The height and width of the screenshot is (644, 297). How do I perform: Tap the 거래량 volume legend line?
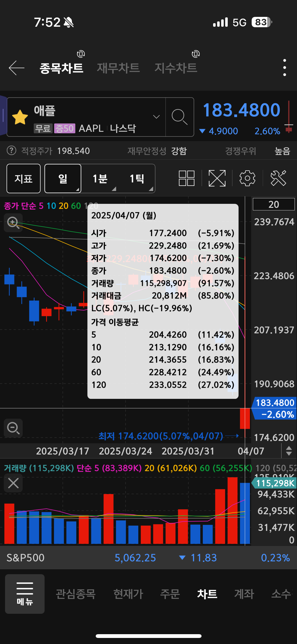[x=39, y=468]
